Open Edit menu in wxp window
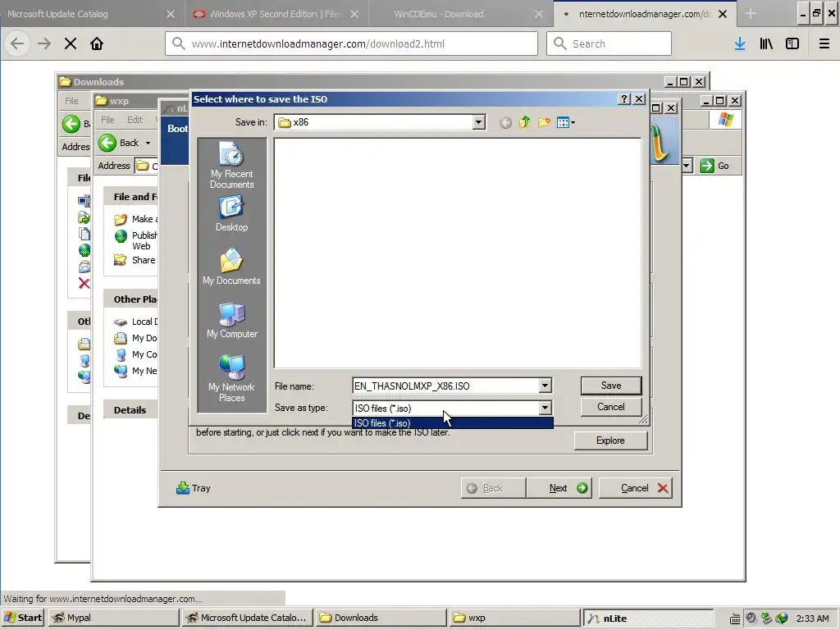 135,120
